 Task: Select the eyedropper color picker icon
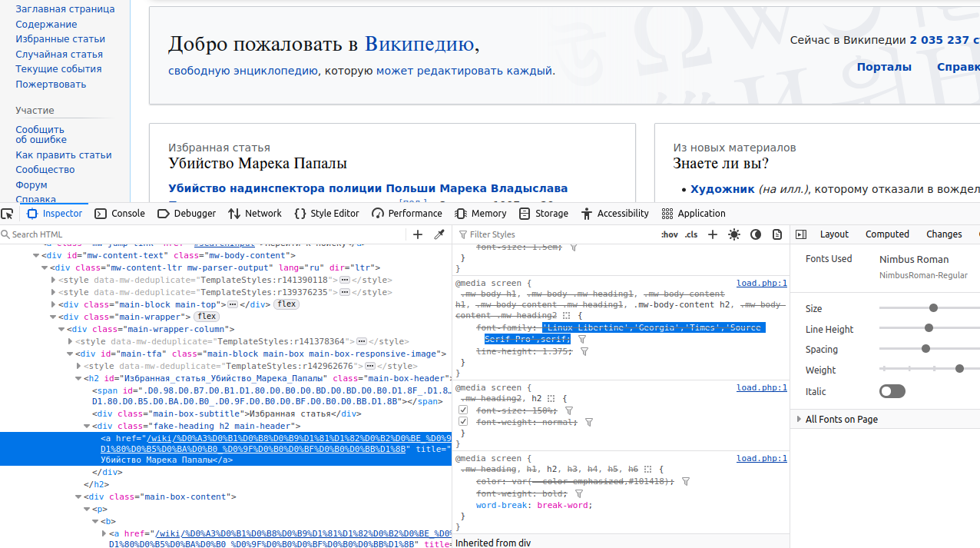[439, 234]
